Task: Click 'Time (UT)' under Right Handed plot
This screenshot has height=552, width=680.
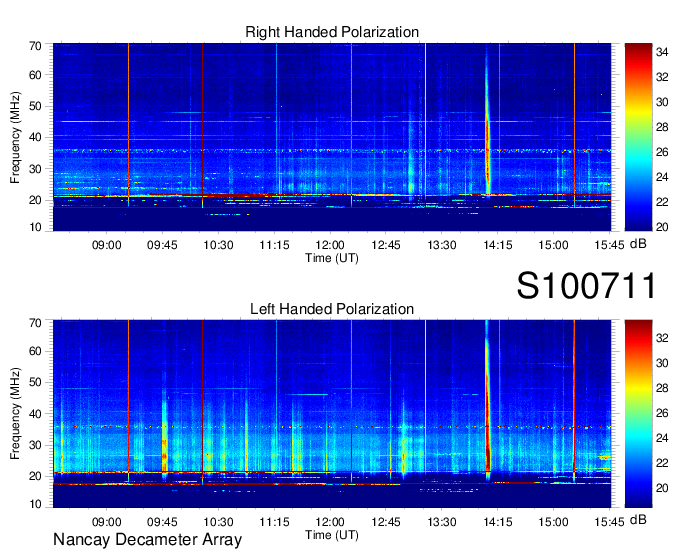Action: tap(332, 258)
